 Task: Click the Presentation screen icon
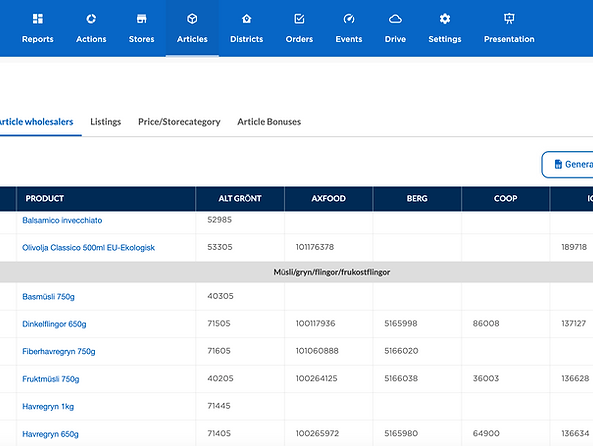[509, 19]
